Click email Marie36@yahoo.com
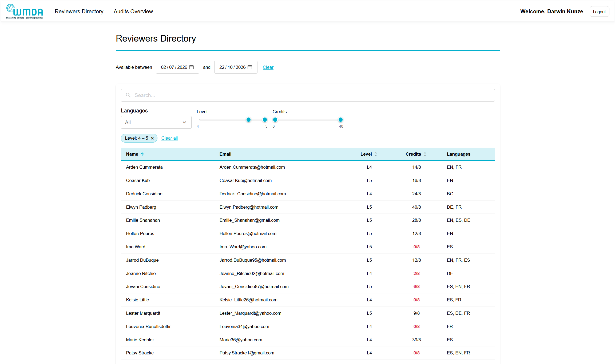615x364 pixels. tap(241, 340)
